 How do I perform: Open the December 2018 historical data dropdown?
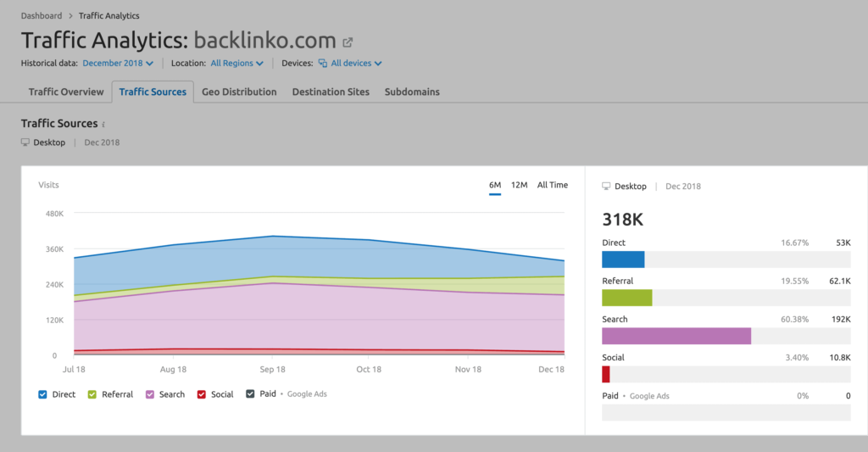118,63
